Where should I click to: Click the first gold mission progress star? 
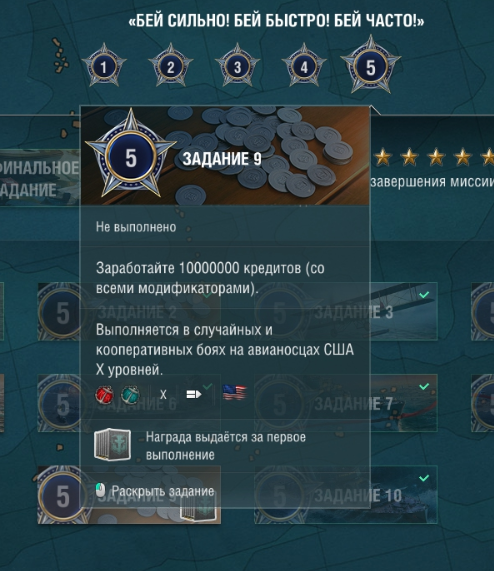coord(383,157)
